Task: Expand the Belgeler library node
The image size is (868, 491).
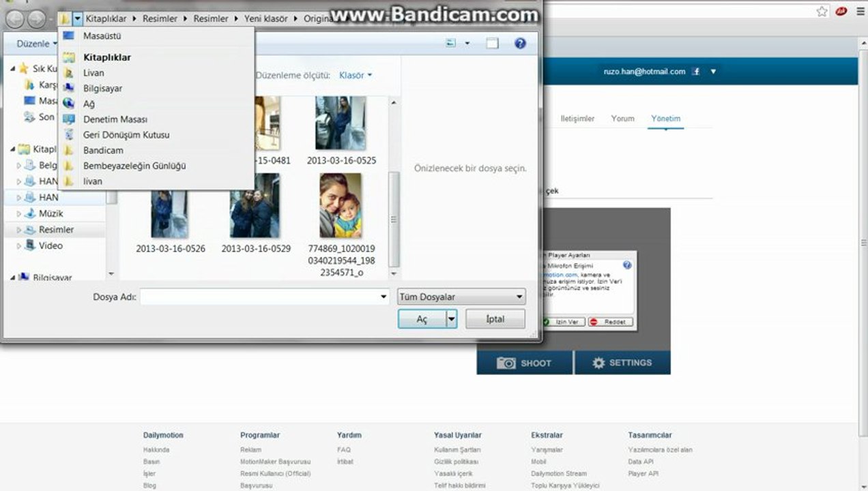Action: click(19, 165)
